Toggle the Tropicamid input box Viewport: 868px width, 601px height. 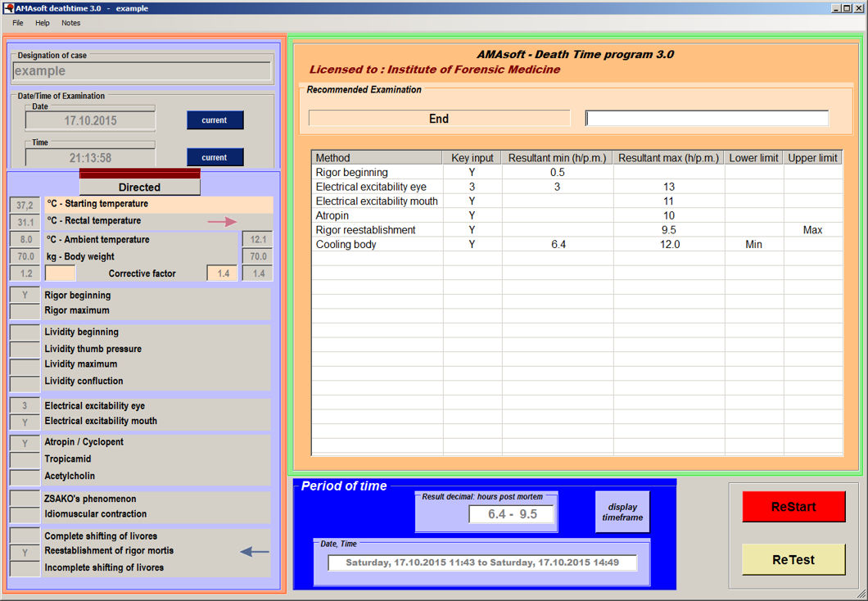point(25,459)
